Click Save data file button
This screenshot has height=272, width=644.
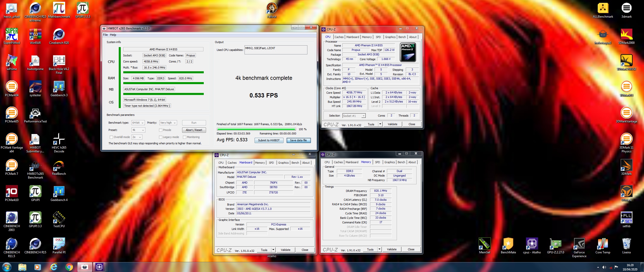(x=298, y=140)
